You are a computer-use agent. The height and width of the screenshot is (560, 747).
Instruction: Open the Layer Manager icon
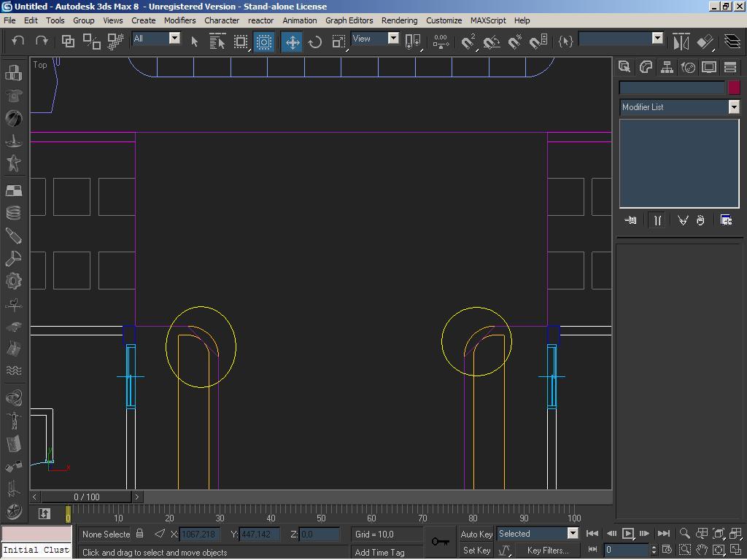coord(732,42)
